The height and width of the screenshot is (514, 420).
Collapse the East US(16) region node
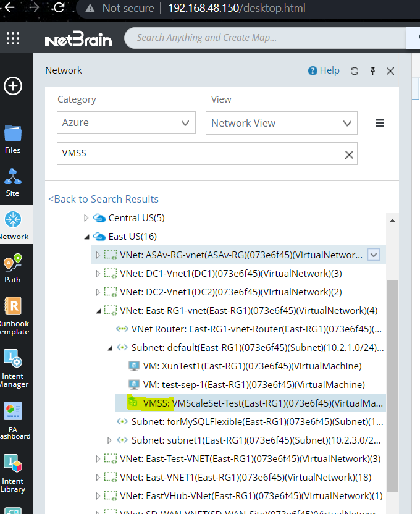86,236
